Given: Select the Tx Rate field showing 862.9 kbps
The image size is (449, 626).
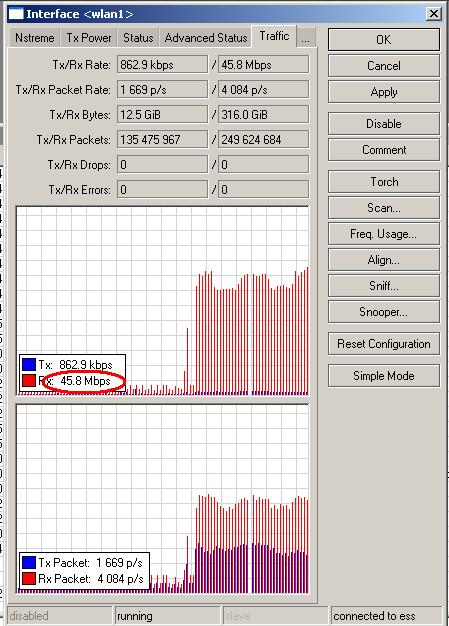Looking at the screenshot, I should point(162,65).
